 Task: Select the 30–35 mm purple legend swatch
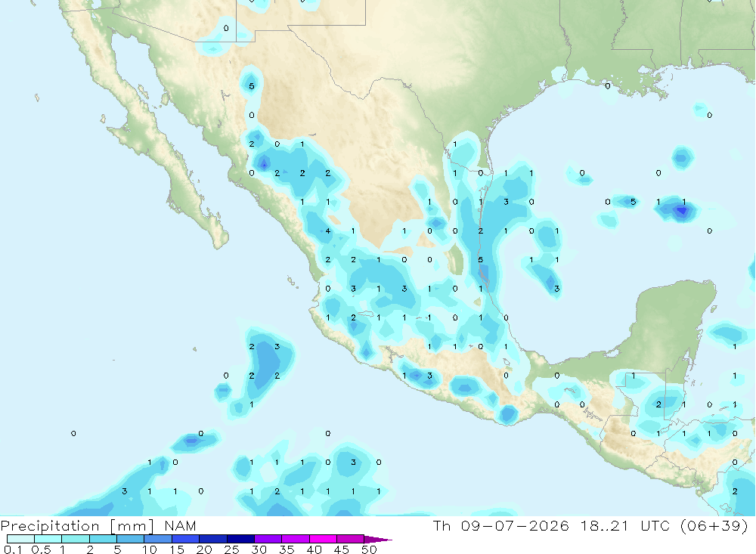268,539
